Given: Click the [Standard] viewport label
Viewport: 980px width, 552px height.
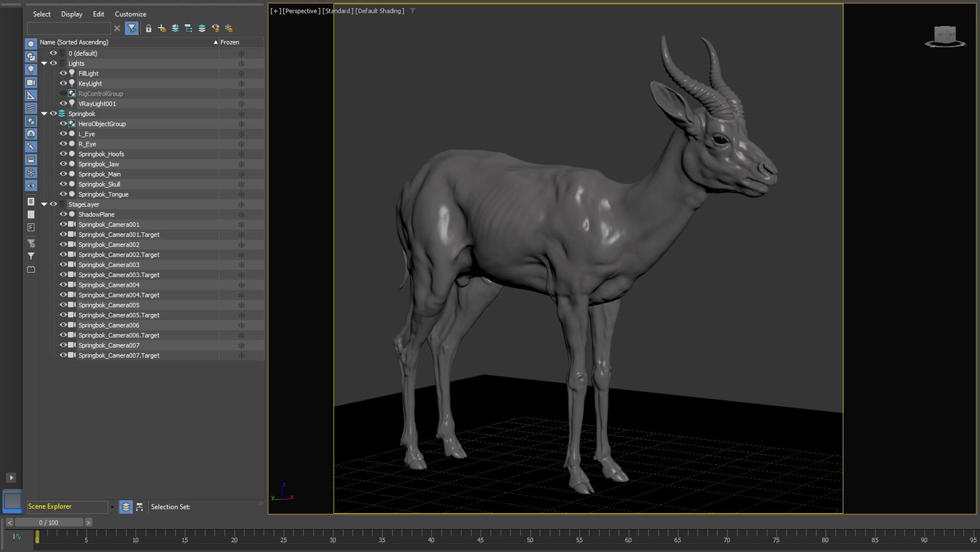Looking at the screenshot, I should pyautogui.click(x=338, y=11).
